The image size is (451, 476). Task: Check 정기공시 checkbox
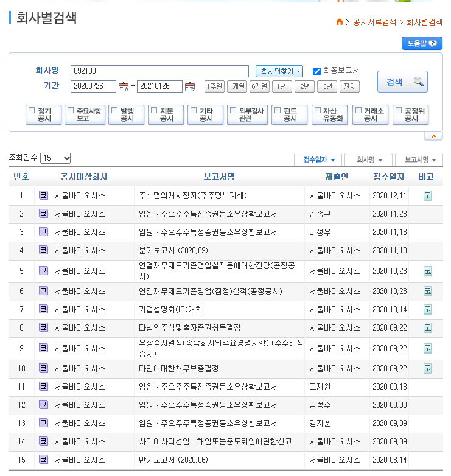tap(32, 110)
